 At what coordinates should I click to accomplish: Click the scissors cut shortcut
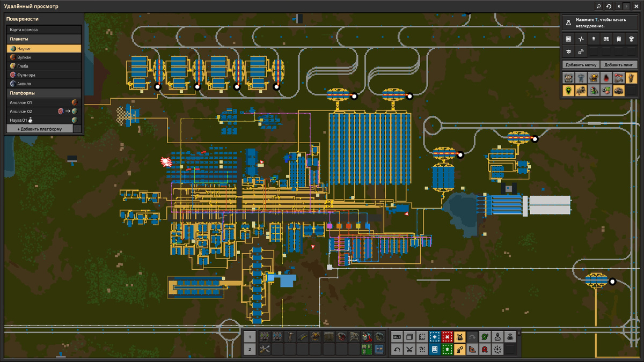coord(409,349)
